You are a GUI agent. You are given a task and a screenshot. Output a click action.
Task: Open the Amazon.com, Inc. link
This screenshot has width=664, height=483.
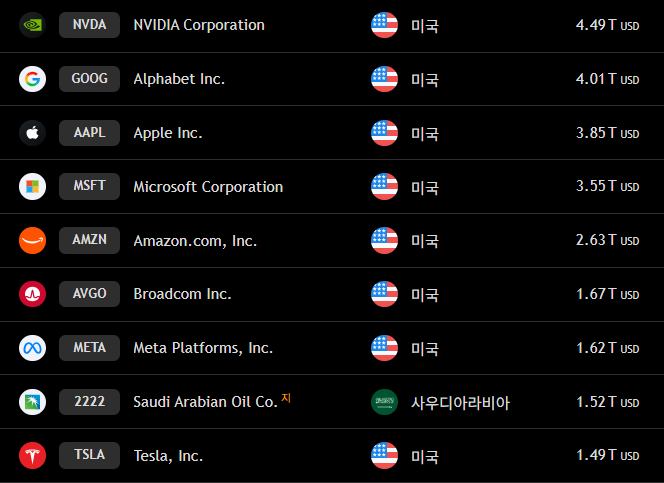point(195,241)
